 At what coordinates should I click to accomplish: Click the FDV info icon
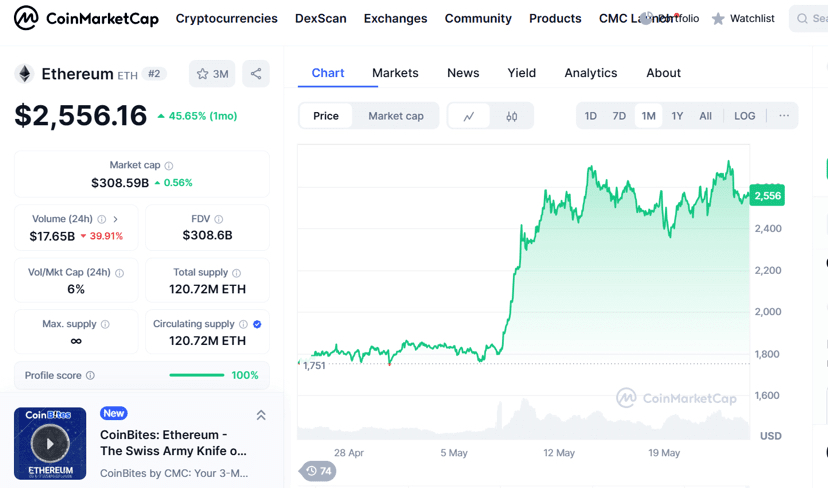point(219,219)
